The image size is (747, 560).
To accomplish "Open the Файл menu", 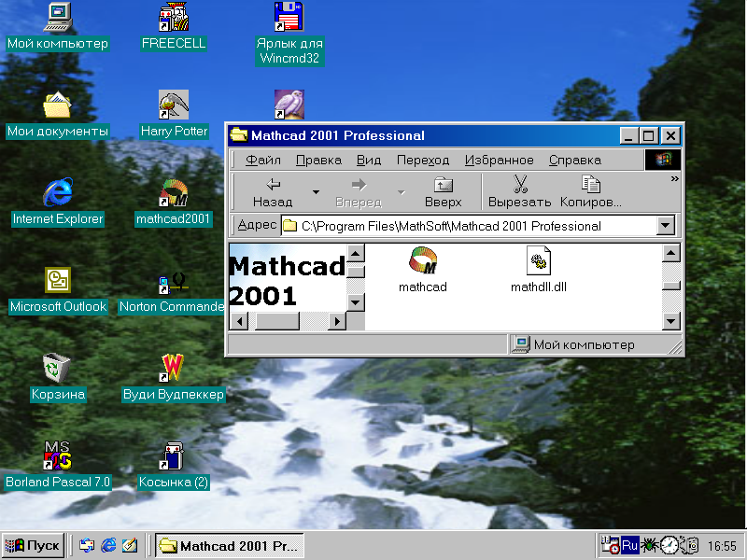I will [263, 160].
